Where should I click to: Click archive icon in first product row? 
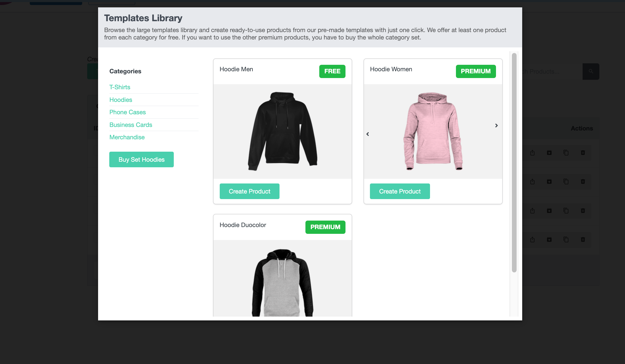549,153
